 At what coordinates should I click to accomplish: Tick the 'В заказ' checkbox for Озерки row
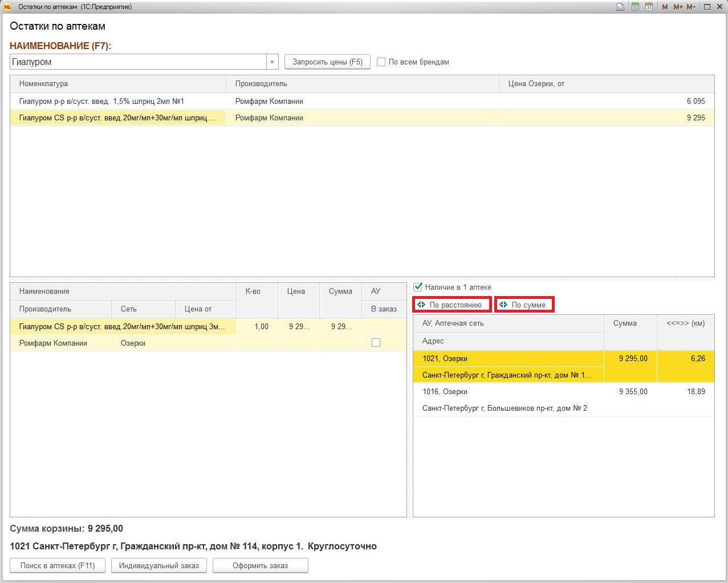376,343
